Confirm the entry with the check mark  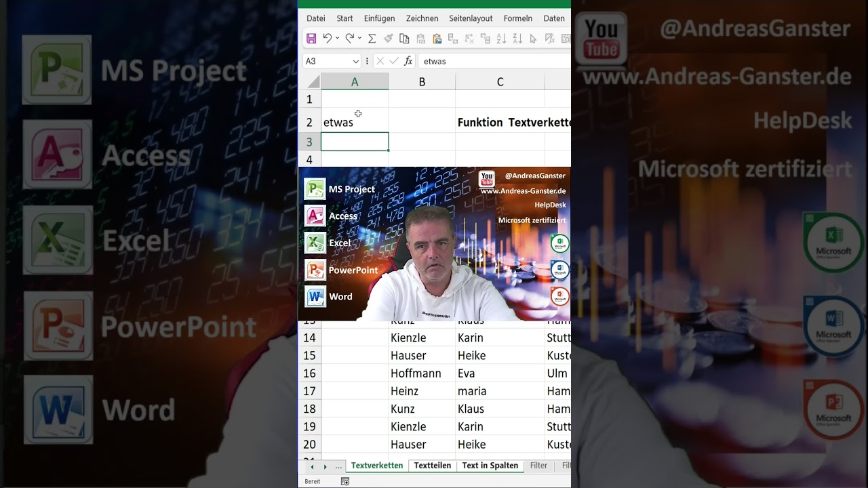coord(394,61)
